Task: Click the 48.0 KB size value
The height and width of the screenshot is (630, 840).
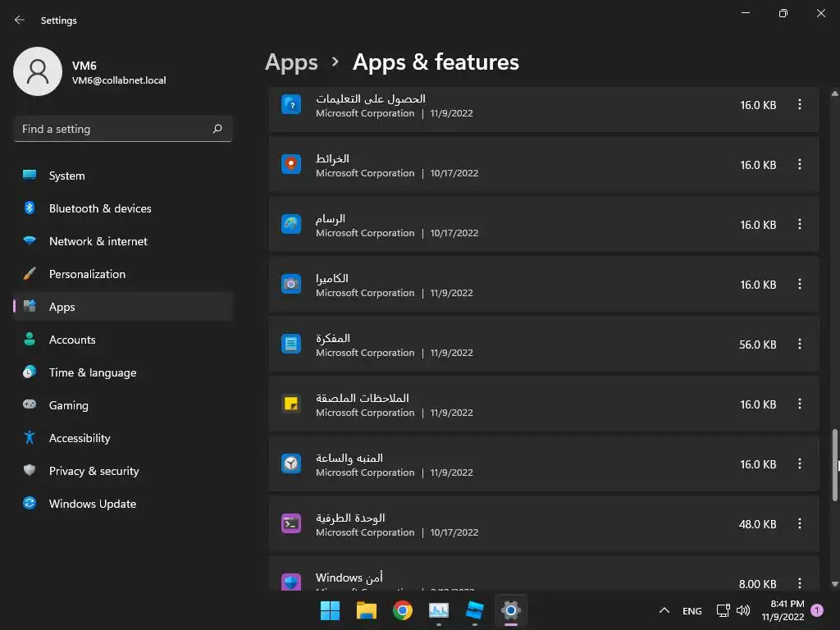Action: [x=757, y=524]
